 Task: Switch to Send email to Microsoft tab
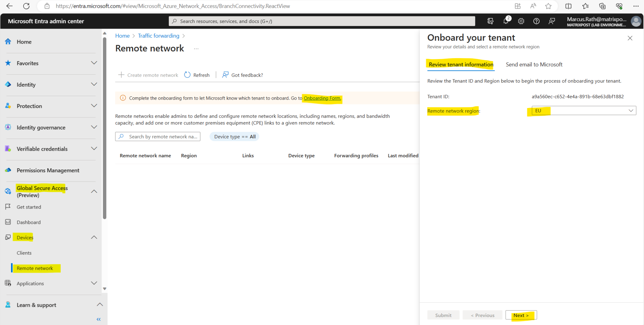click(x=534, y=64)
